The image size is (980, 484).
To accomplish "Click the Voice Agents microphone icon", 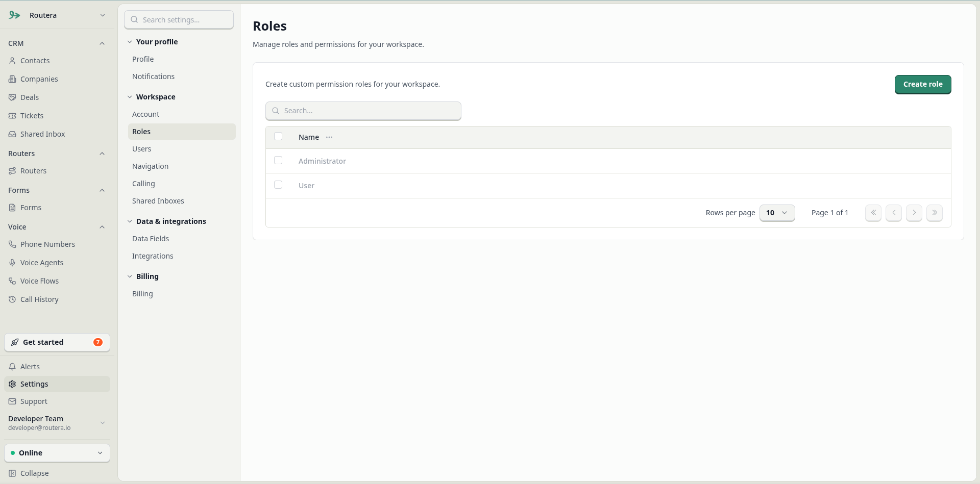I will (12, 263).
